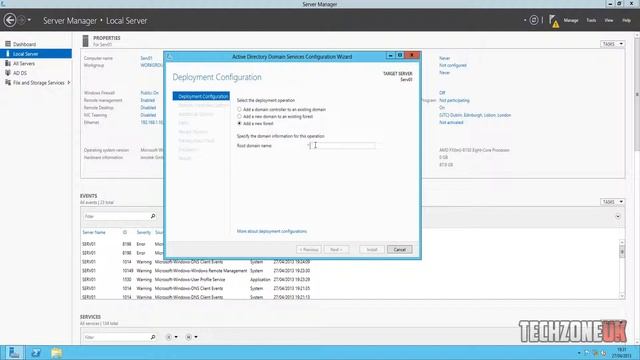
Task: Open 'More about deployment configurations' link
Action: pyautogui.click(x=272, y=231)
